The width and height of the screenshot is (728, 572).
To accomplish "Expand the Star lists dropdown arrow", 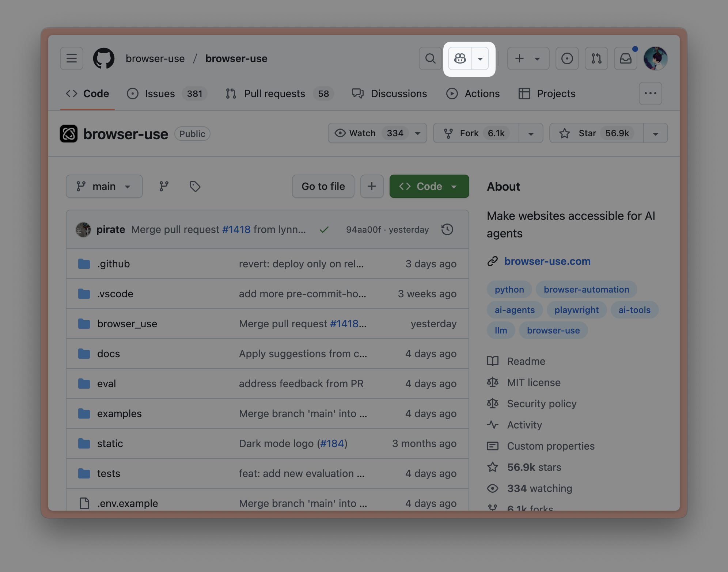I will 656,133.
